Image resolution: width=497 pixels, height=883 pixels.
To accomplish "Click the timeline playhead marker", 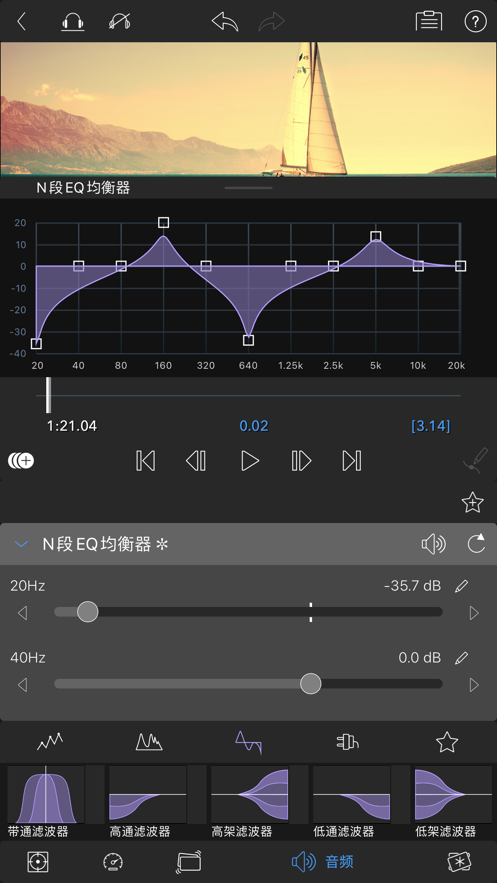I will pyautogui.click(x=48, y=395).
